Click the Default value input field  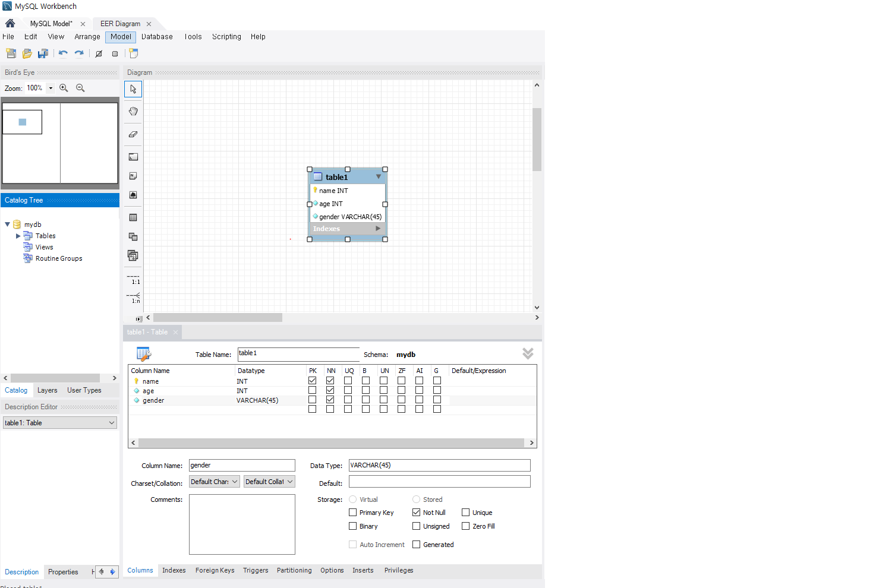point(439,482)
